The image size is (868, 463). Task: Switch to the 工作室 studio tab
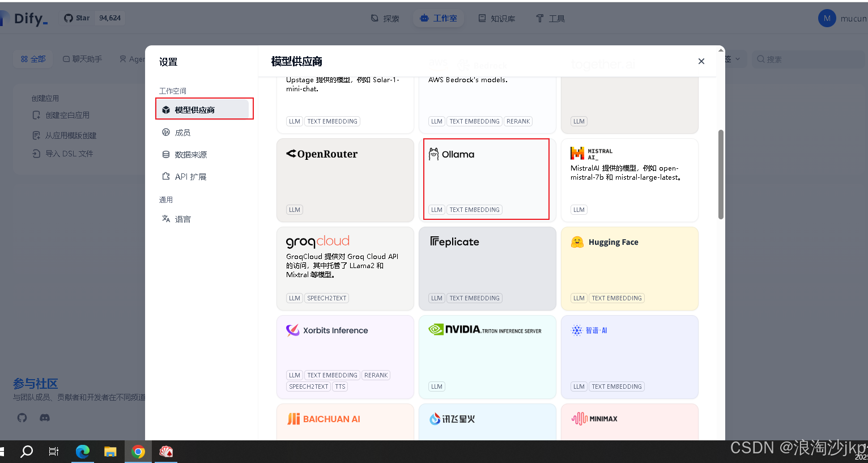coord(439,18)
